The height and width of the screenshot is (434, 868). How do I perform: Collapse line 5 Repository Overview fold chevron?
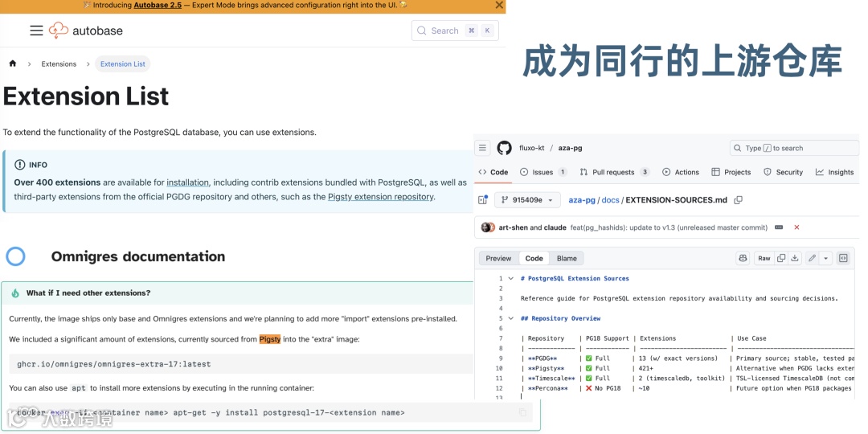click(510, 318)
